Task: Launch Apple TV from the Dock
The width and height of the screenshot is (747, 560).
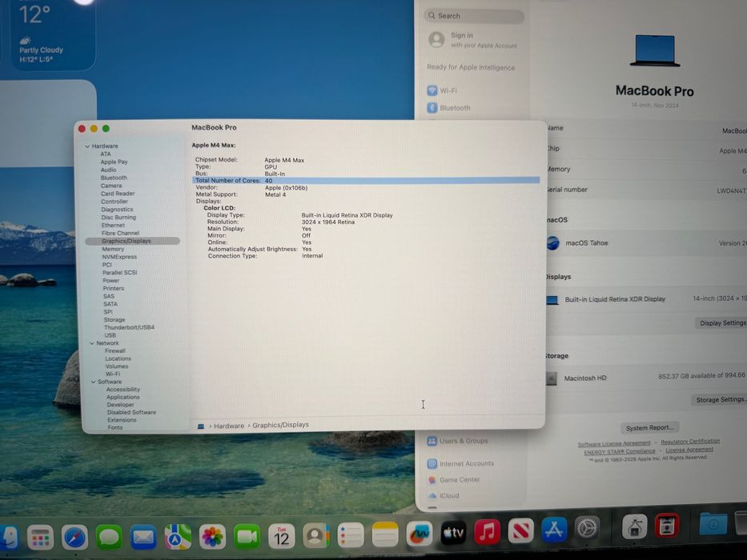Action: (x=453, y=533)
